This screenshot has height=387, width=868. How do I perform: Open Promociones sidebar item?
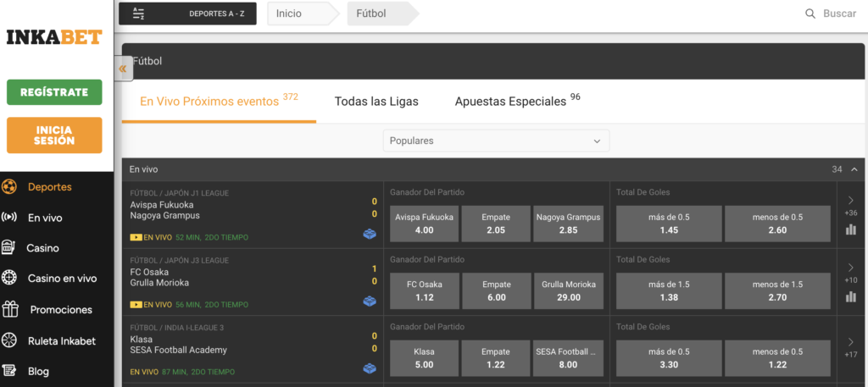[61, 310]
